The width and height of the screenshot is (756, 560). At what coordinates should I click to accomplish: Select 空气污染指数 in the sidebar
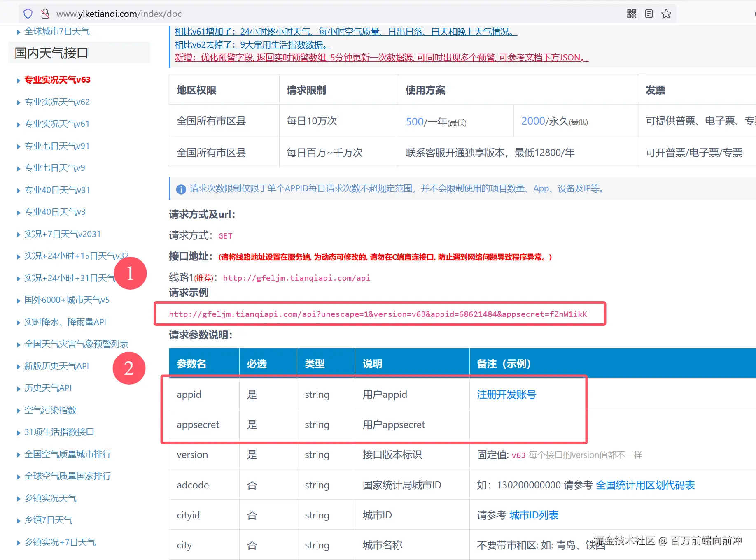click(x=49, y=410)
